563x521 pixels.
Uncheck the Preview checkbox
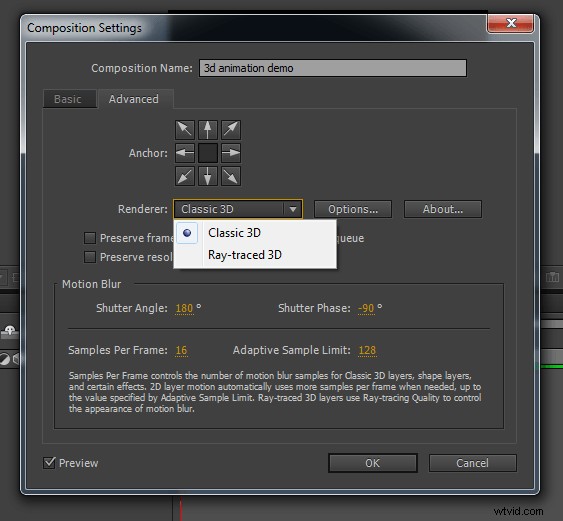pos(49,462)
